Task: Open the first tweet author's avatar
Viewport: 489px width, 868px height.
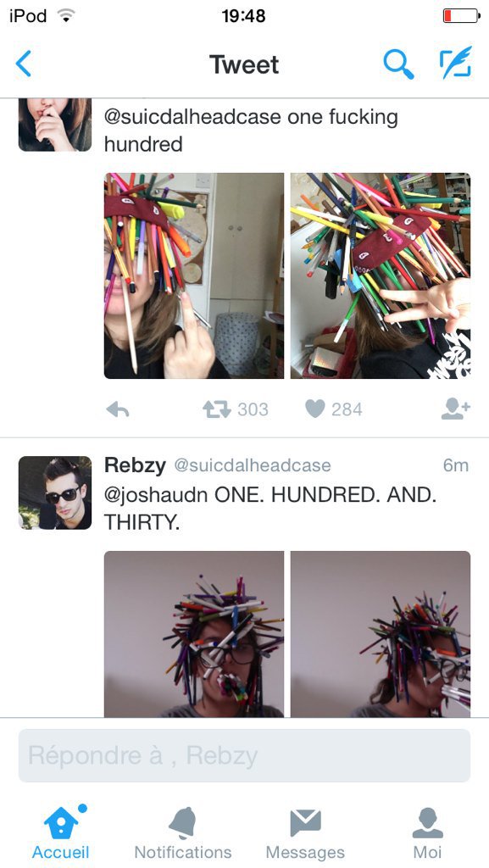Action: pyautogui.click(x=55, y=125)
